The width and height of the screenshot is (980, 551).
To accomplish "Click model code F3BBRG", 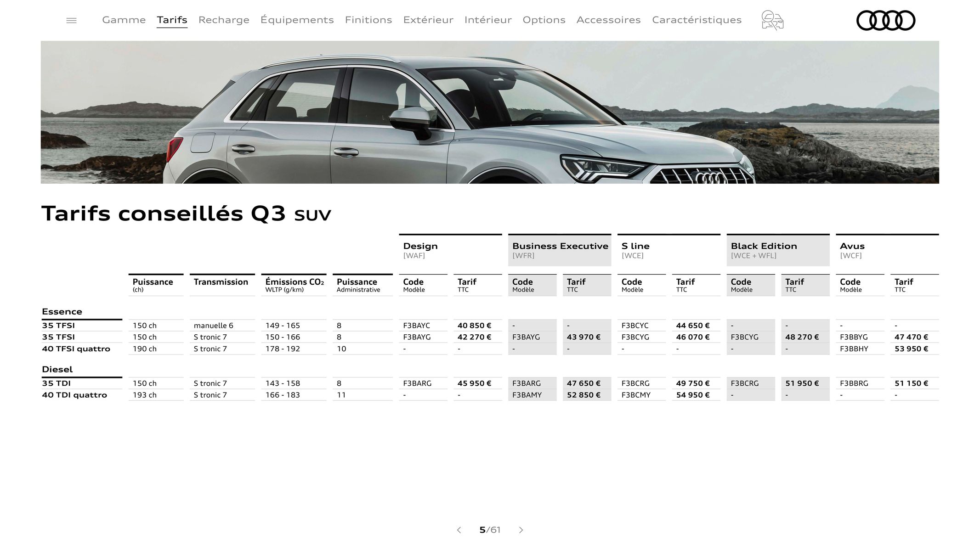I will 854,383.
